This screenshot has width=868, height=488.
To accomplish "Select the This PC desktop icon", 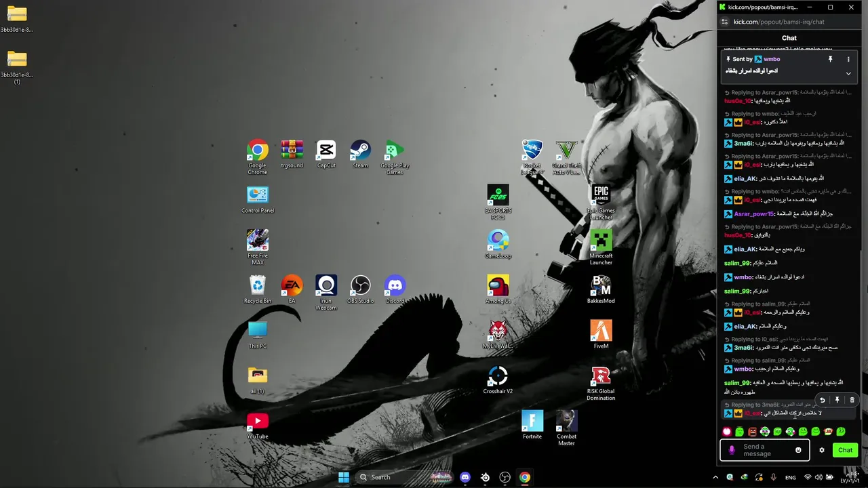I will (258, 335).
